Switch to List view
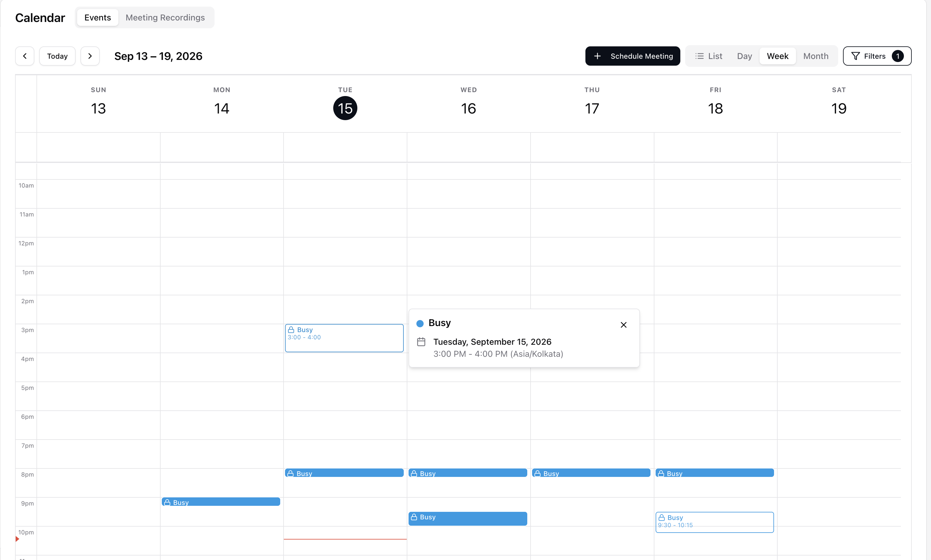 (x=709, y=56)
